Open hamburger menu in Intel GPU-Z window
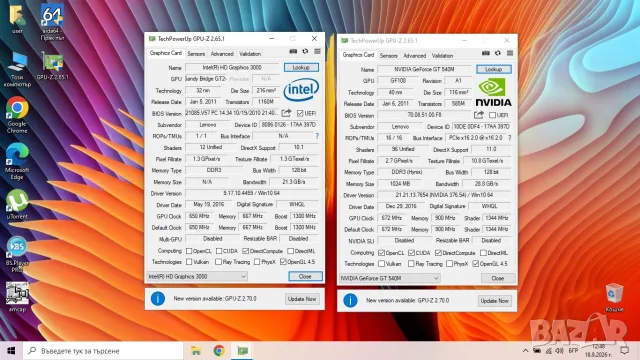 [317, 51]
